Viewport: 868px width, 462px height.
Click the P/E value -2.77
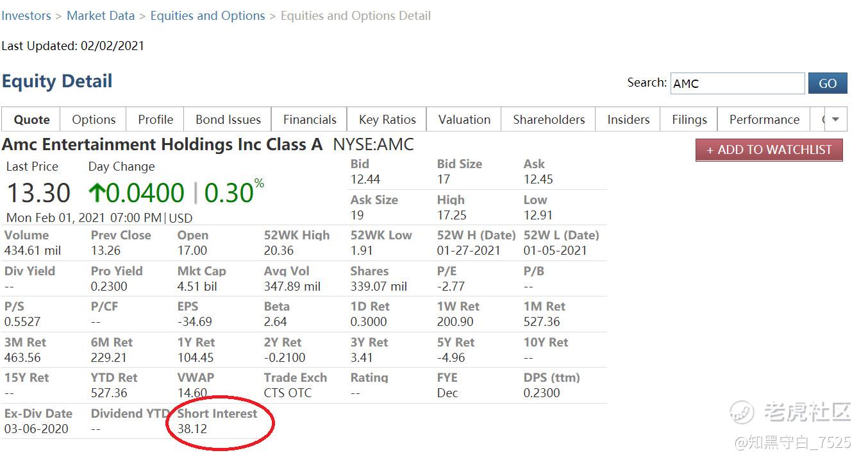click(451, 287)
